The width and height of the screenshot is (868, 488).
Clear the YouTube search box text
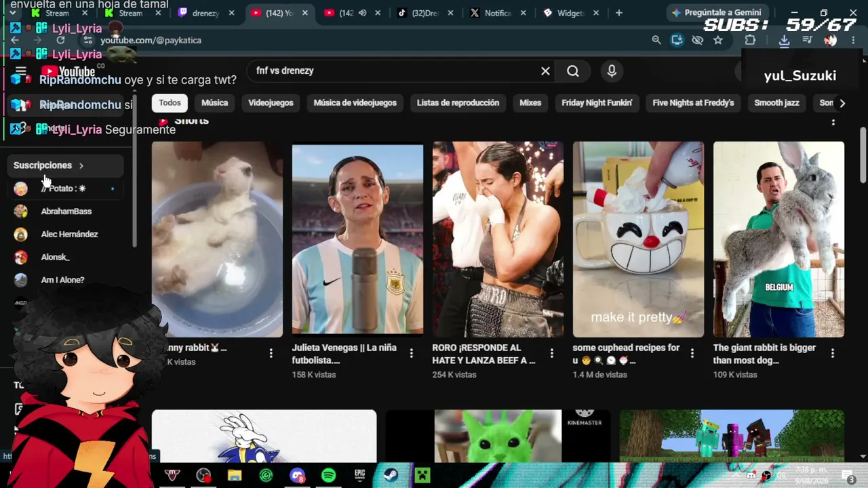(545, 71)
